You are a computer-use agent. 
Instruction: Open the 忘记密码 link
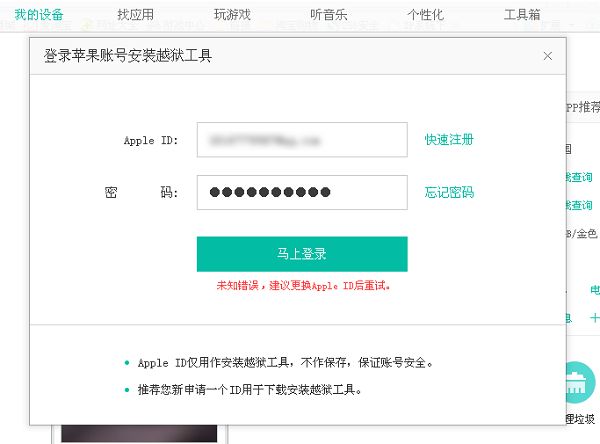(449, 192)
